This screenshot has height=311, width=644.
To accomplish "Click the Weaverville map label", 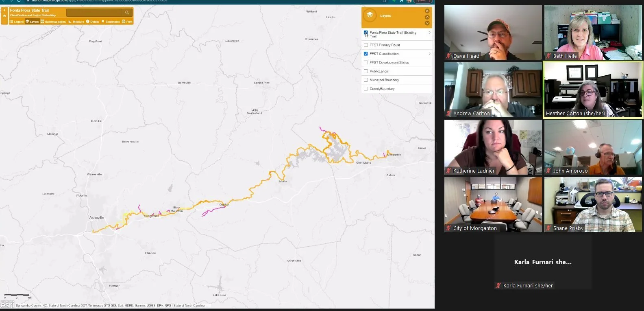I will [x=94, y=174].
